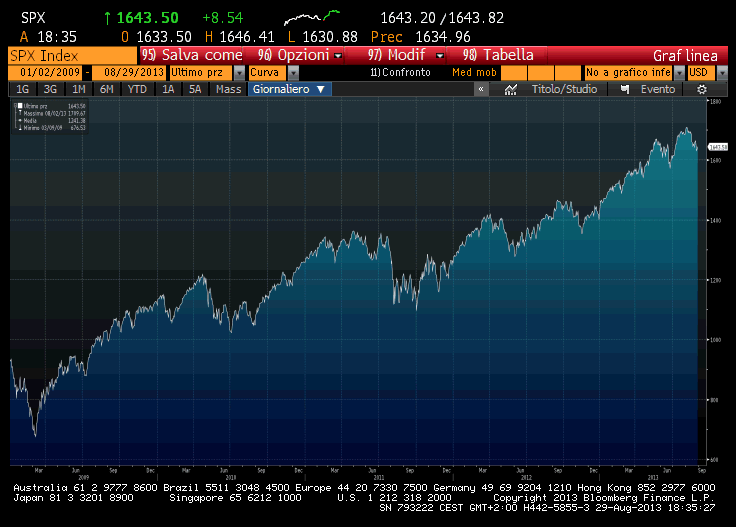
Task: Open the USD currency dropdown
Action: pyautogui.click(x=707, y=73)
